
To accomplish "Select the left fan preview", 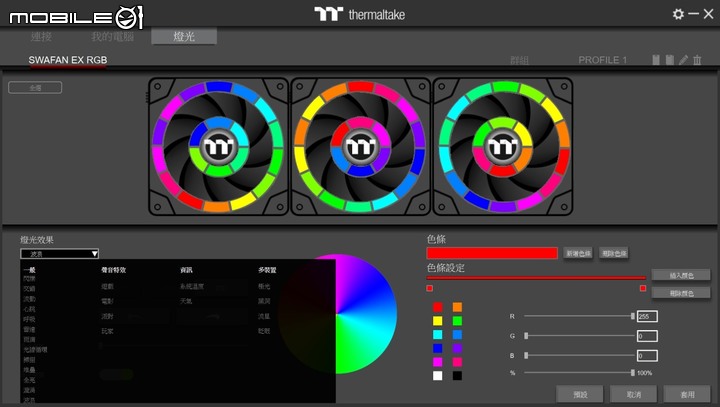I will click(219, 146).
